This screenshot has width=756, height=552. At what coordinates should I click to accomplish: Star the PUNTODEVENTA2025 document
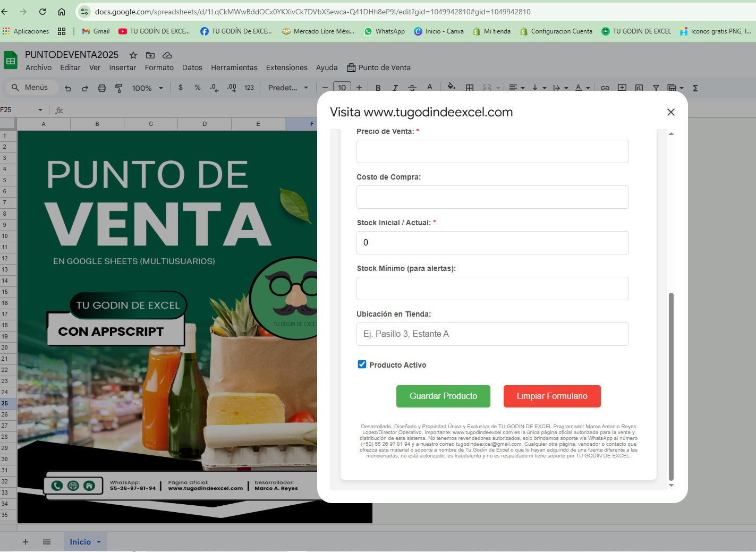[133, 55]
